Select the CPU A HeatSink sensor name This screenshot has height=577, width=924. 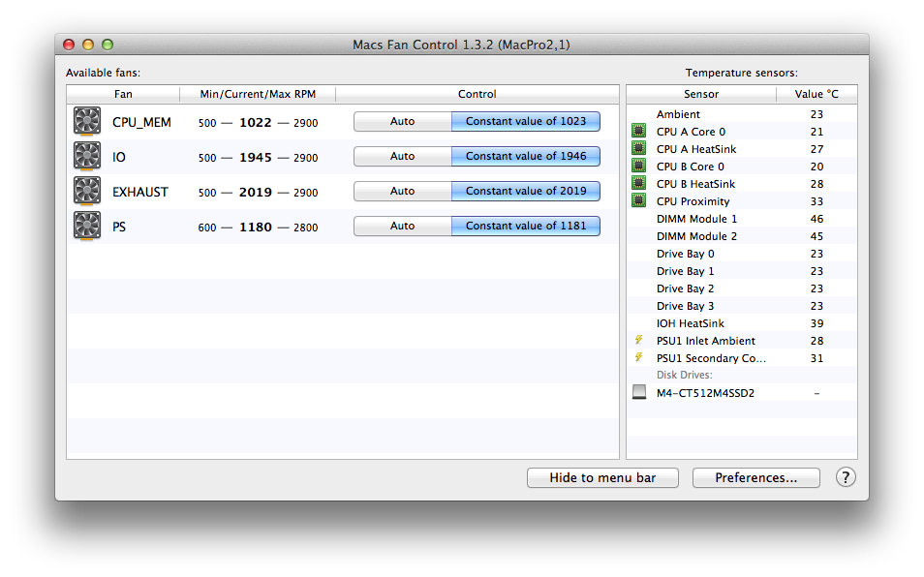(x=696, y=149)
